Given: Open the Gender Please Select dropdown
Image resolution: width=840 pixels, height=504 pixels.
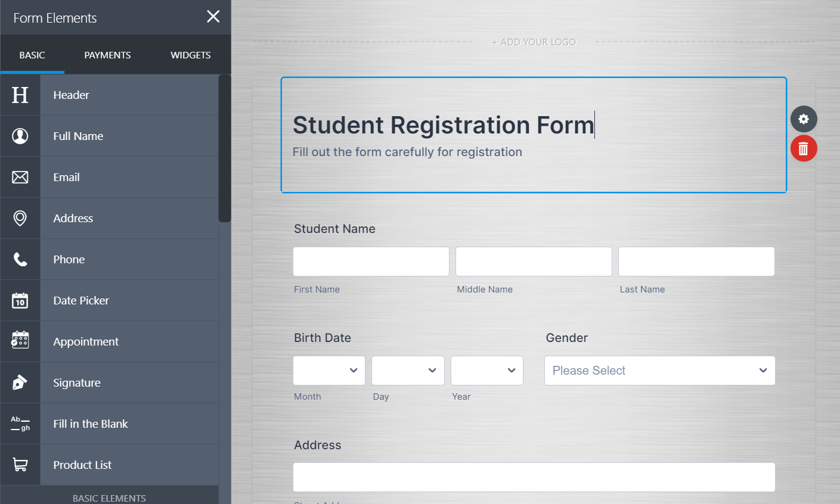Looking at the screenshot, I should 659,371.
